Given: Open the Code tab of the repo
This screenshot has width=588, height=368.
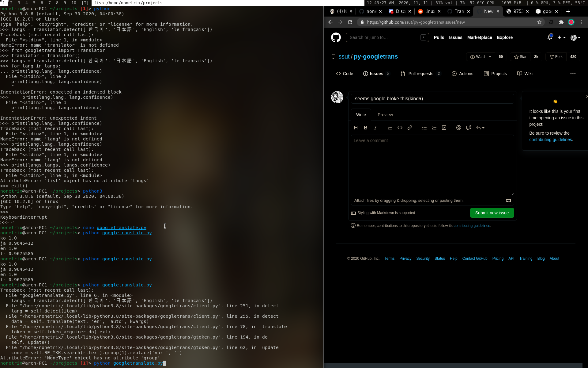Looking at the screenshot, I should click(x=344, y=74).
